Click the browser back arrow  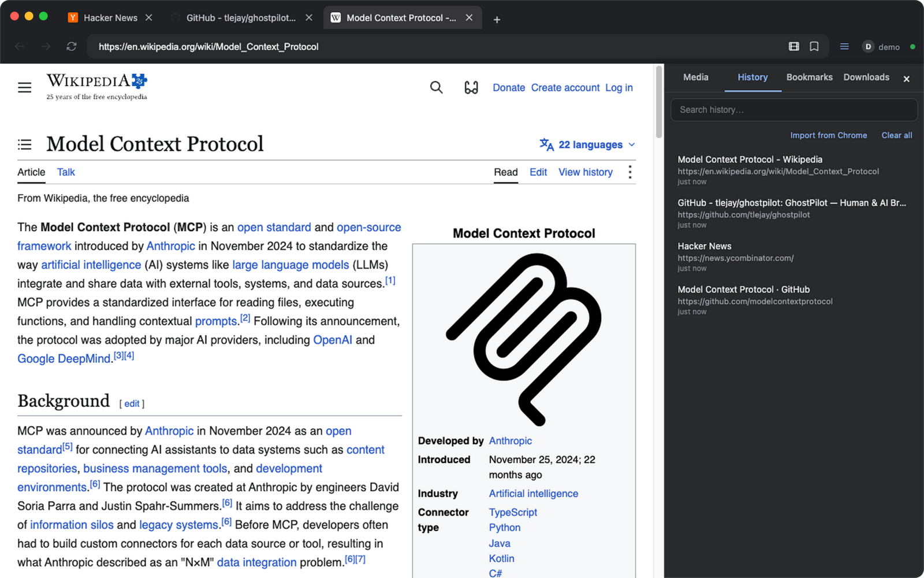20,46
